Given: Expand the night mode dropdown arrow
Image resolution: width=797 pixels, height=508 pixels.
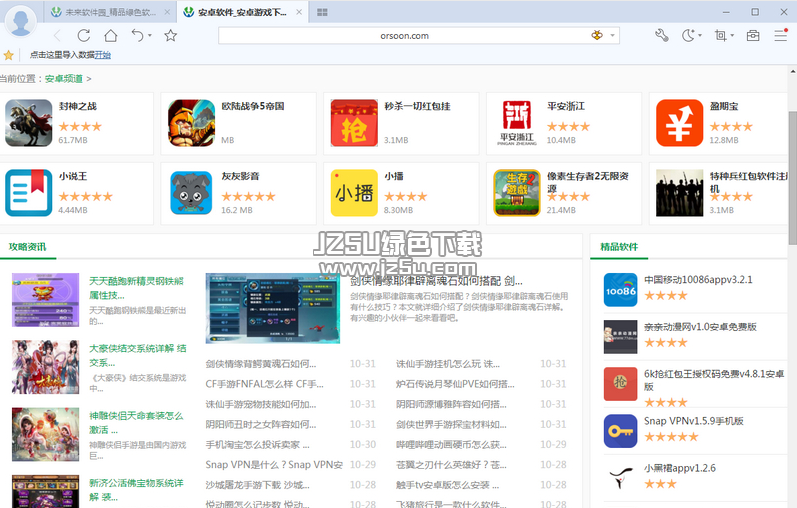Looking at the screenshot, I should point(700,36).
